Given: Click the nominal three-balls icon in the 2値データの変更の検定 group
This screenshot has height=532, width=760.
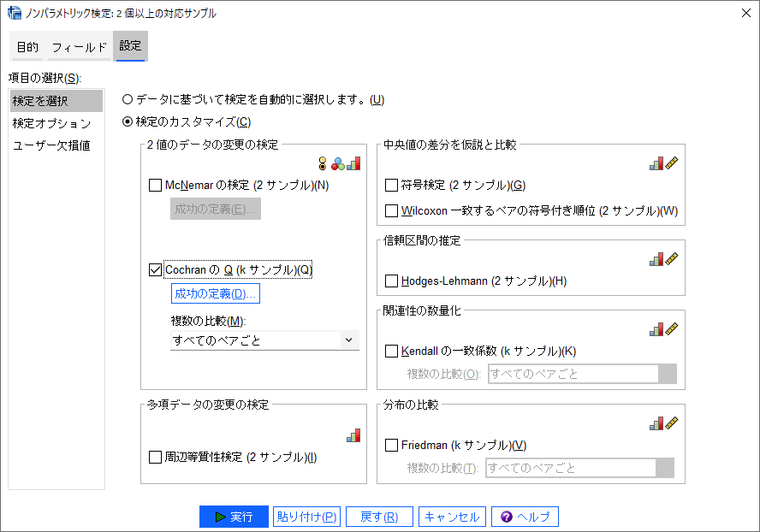Looking at the screenshot, I should click(338, 163).
